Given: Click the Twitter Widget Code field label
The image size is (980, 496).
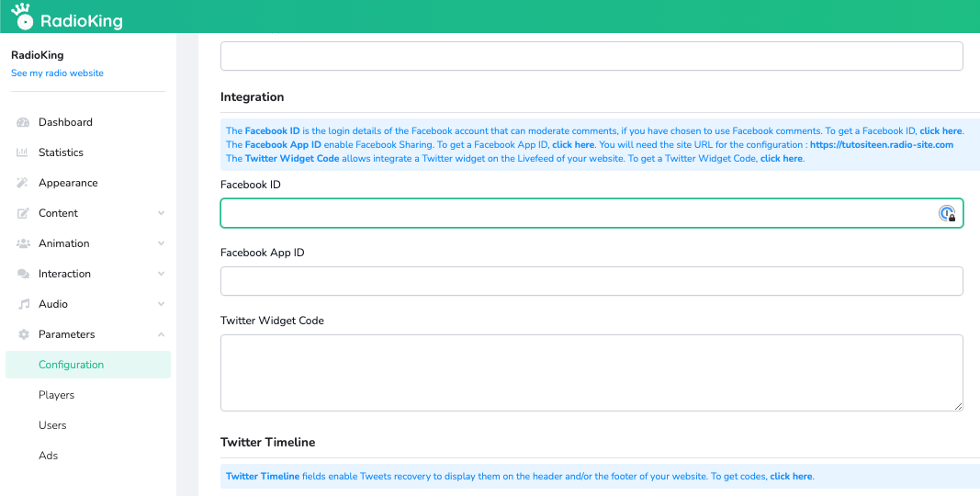Looking at the screenshot, I should tap(272, 321).
